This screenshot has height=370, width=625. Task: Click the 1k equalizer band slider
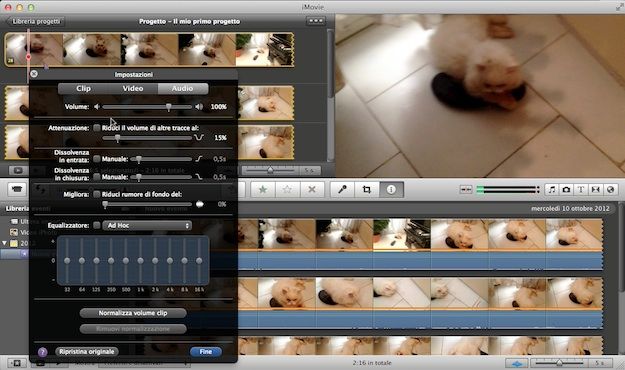click(x=140, y=260)
